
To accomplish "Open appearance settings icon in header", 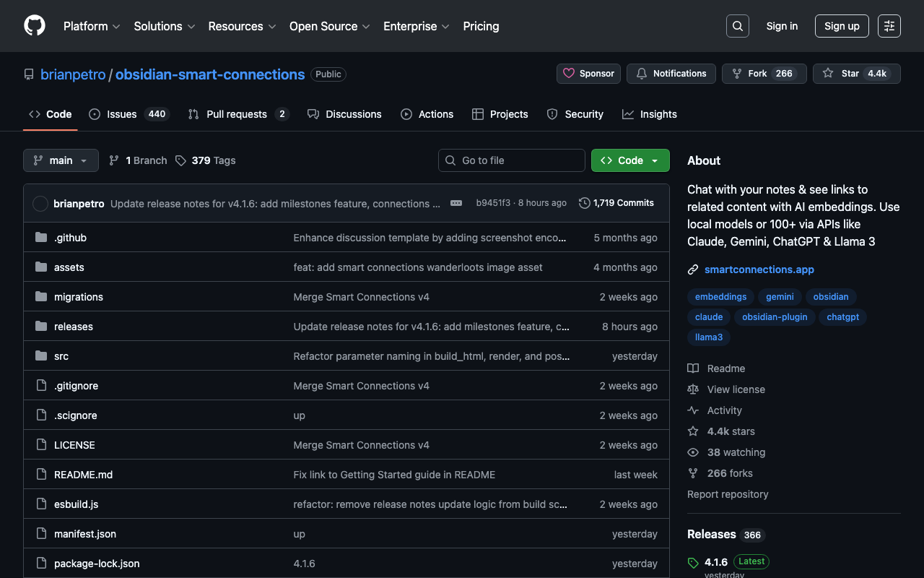I will click(889, 26).
